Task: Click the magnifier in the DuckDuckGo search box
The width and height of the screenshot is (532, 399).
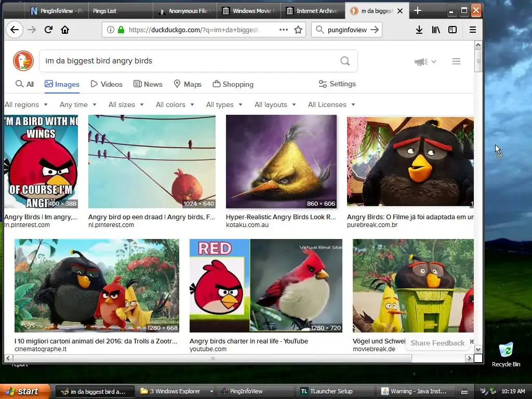Action: tap(345, 61)
